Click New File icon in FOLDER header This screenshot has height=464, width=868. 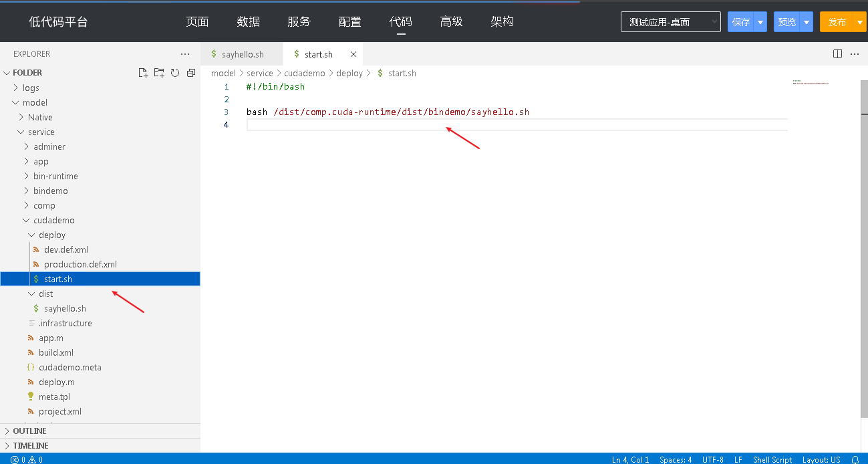coord(142,73)
